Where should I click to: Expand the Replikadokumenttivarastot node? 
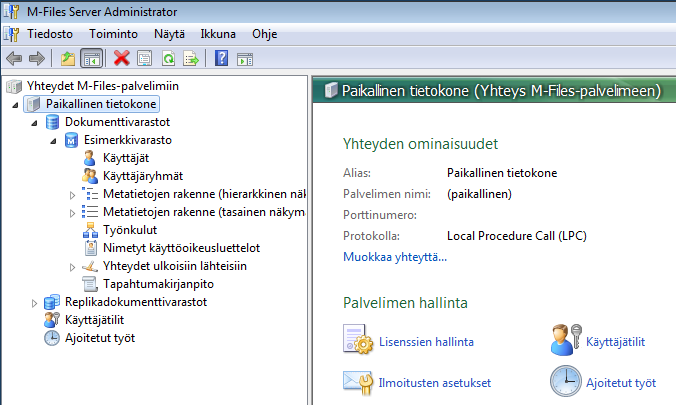34,303
